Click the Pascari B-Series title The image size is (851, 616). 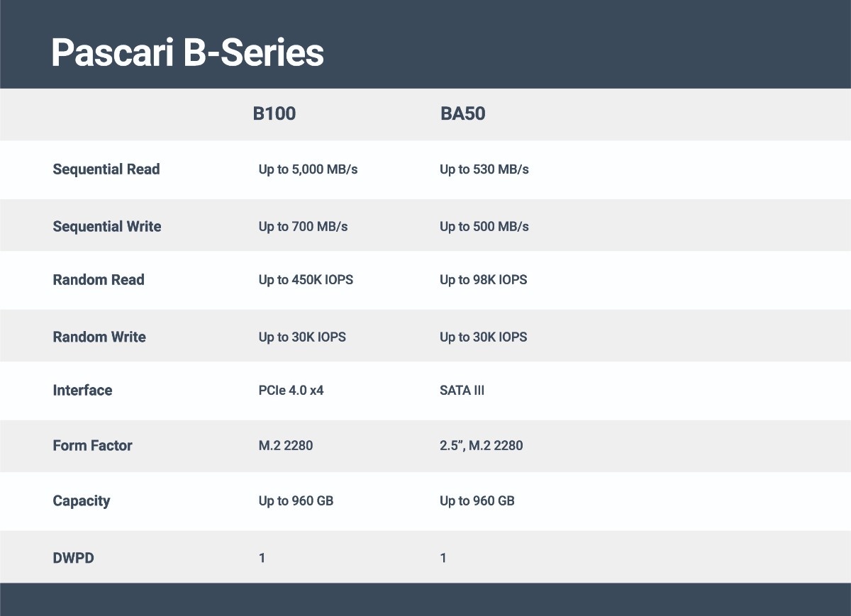[187, 53]
